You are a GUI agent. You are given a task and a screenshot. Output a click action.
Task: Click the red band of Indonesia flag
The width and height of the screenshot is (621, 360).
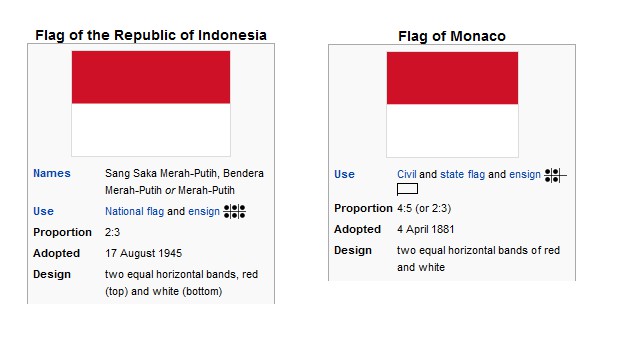tap(151, 77)
